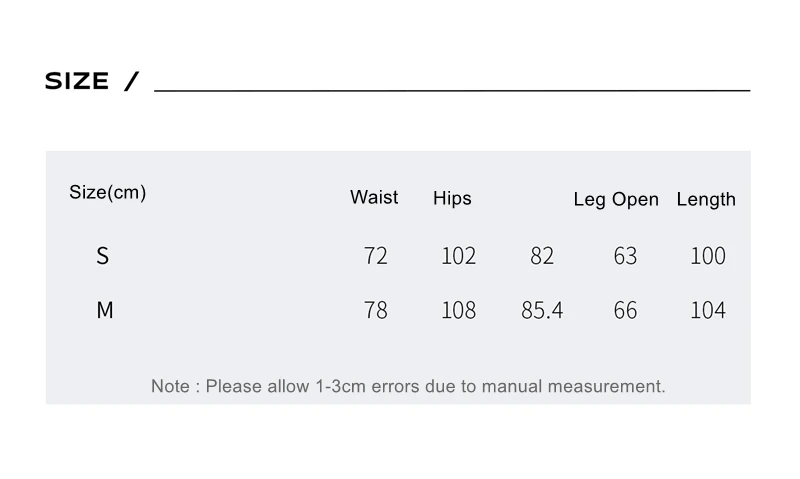800x479 pixels.
Task: Click the value 85.4 in the M row
Action: point(542,310)
